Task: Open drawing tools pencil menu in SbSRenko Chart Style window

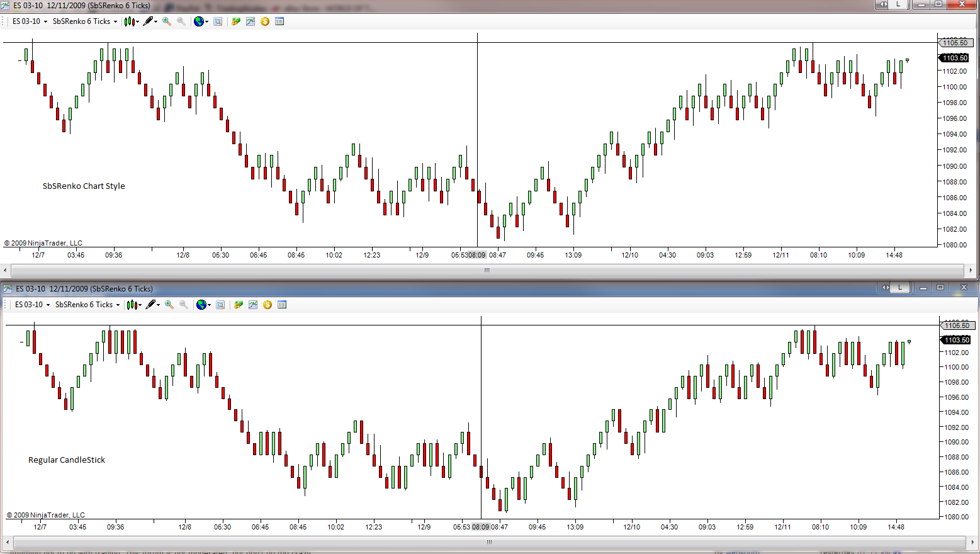Action: [150, 21]
